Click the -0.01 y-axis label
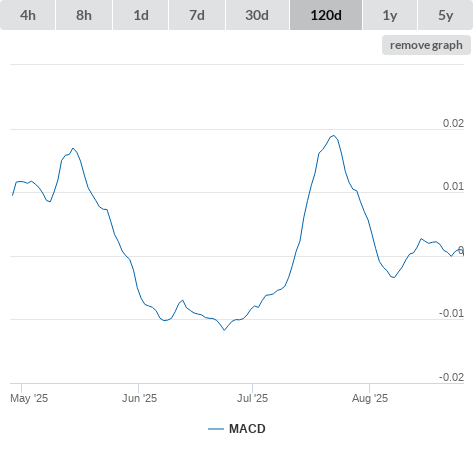474x455 pixels. coord(451,313)
